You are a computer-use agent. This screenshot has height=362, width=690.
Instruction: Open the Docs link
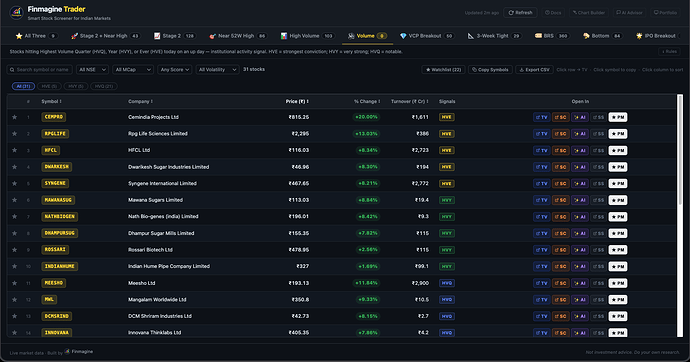tap(553, 13)
